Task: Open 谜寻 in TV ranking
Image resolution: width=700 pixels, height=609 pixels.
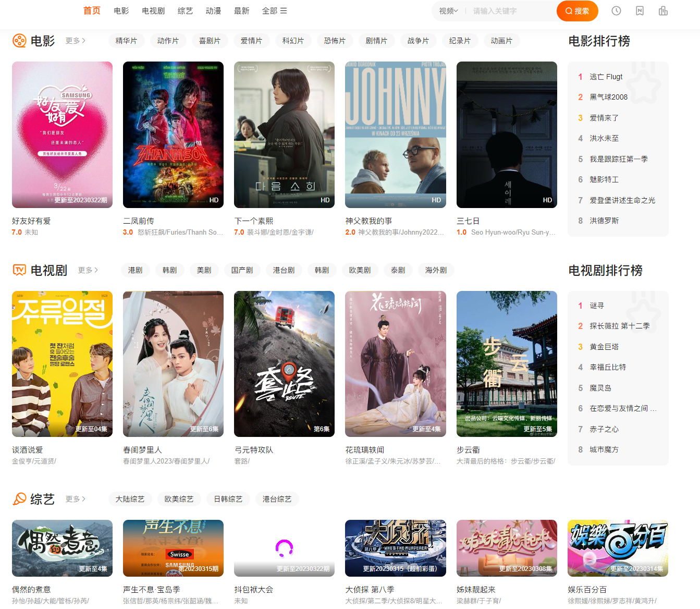Action: pos(597,306)
